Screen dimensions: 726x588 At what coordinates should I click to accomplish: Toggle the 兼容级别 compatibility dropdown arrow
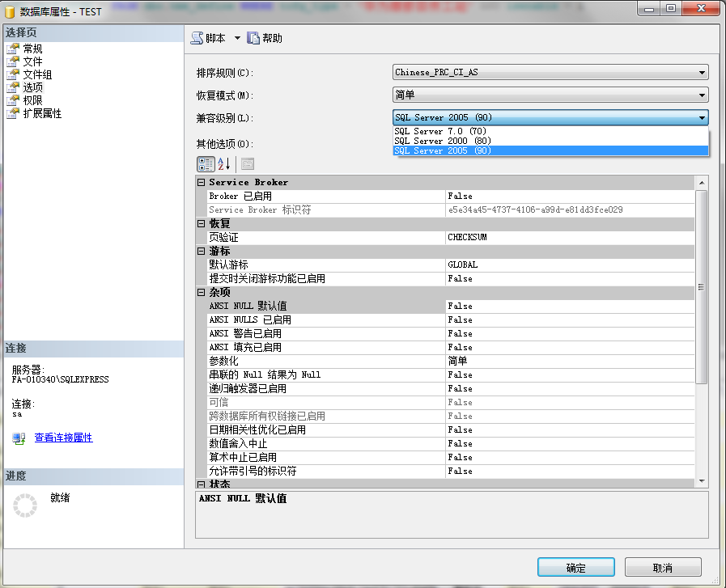702,117
